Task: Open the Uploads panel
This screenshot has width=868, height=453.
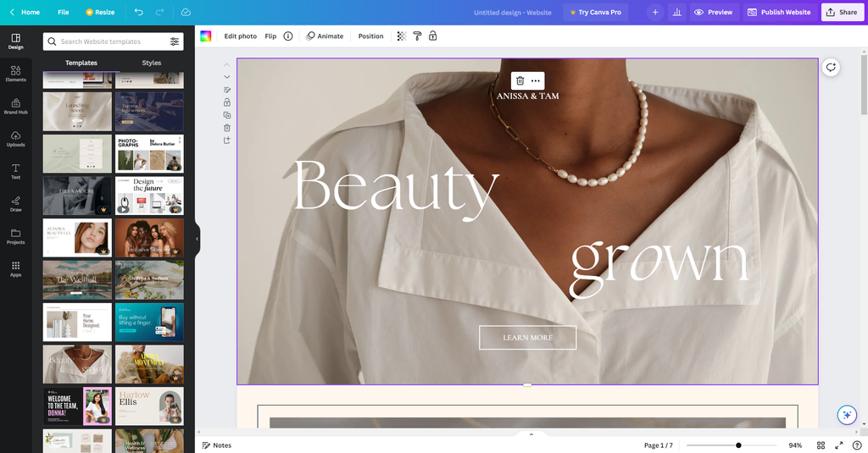Action: (x=15, y=139)
